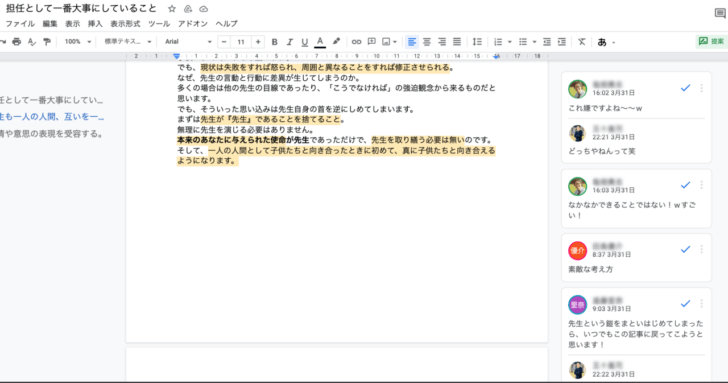Open the 100% zoom dropdown

pos(78,42)
